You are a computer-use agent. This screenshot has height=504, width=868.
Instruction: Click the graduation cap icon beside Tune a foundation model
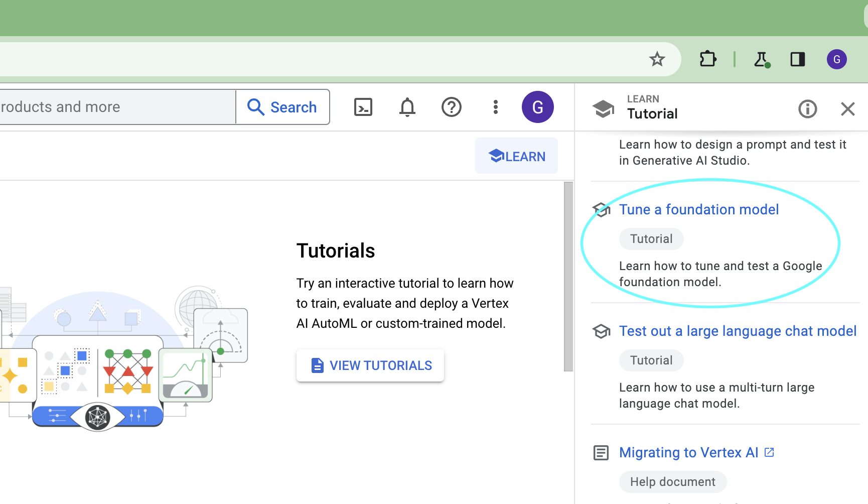point(601,209)
